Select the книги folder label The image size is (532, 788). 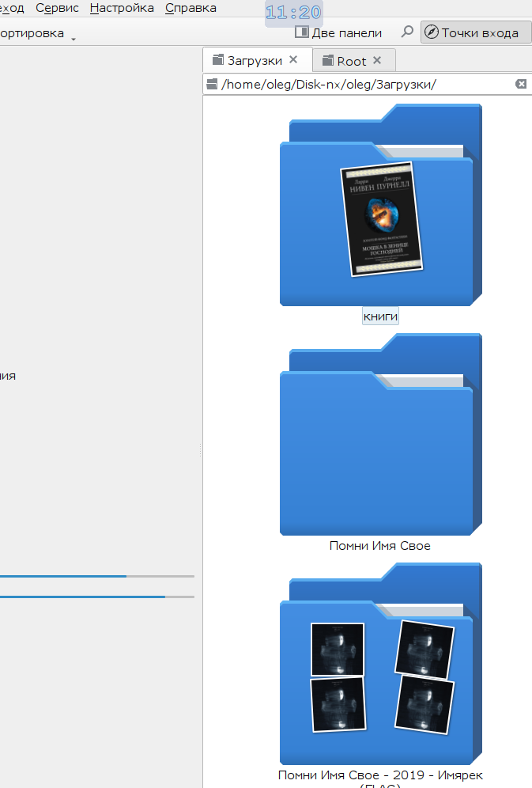pyautogui.click(x=380, y=316)
